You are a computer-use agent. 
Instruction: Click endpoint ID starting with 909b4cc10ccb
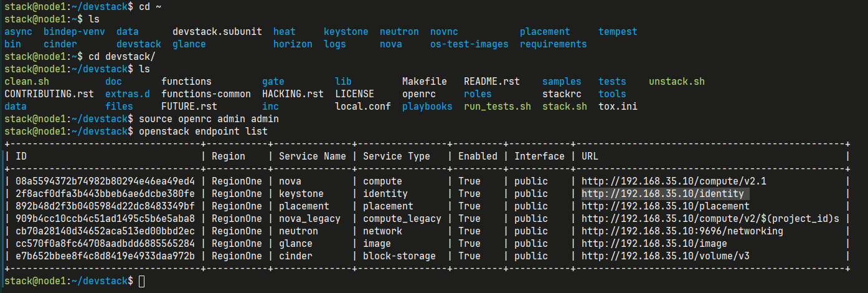(x=105, y=218)
